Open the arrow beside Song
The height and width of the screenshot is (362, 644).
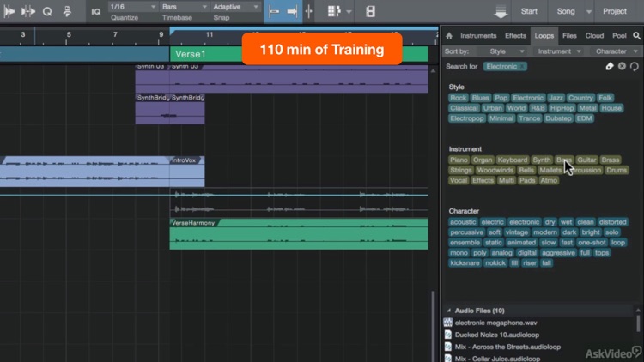(589, 12)
